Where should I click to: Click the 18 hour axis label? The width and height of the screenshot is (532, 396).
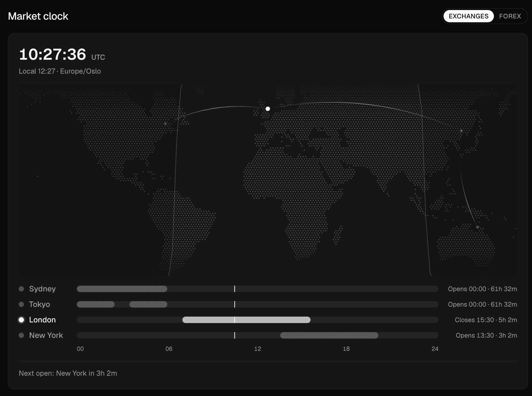click(346, 349)
